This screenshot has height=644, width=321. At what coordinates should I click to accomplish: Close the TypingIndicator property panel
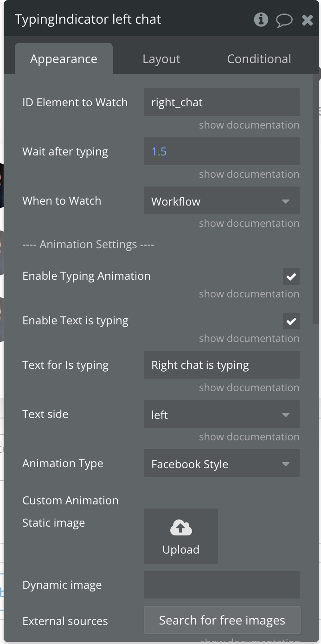coord(307,20)
